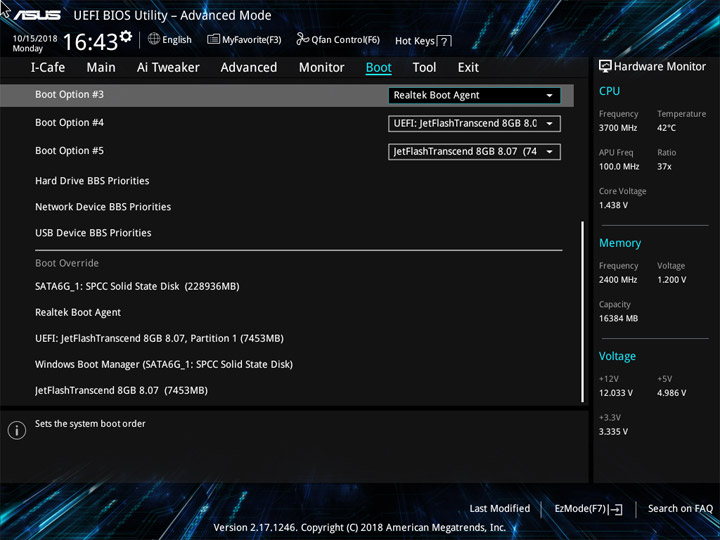Image resolution: width=720 pixels, height=540 pixels.
Task: Open Hard Drive BBS Priorities
Action: (92, 181)
